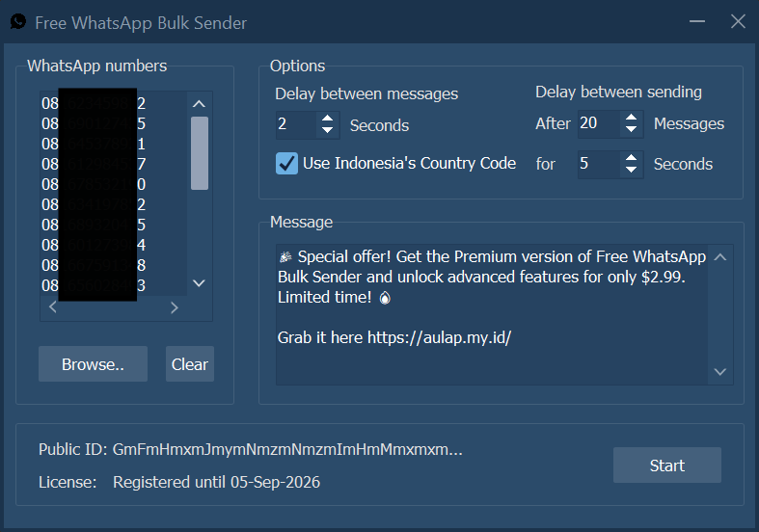The height and width of the screenshot is (532, 759).
Task: Click the Browse button
Action: coord(93,364)
